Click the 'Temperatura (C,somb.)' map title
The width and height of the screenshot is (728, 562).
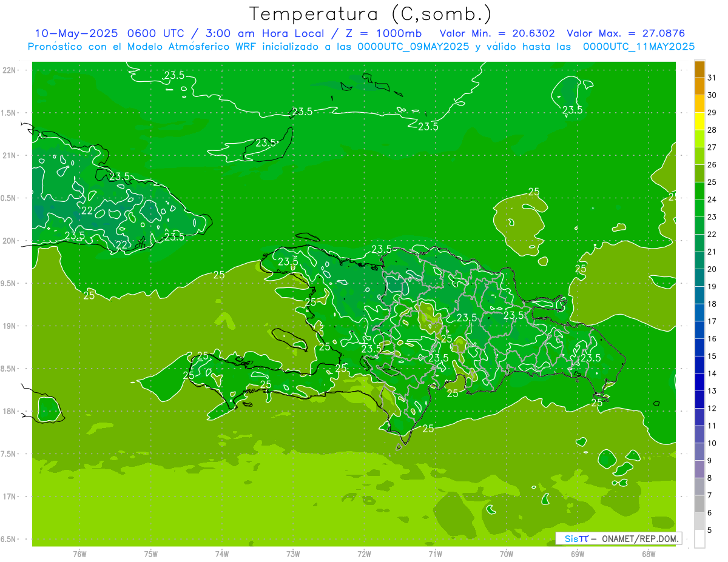(x=370, y=13)
